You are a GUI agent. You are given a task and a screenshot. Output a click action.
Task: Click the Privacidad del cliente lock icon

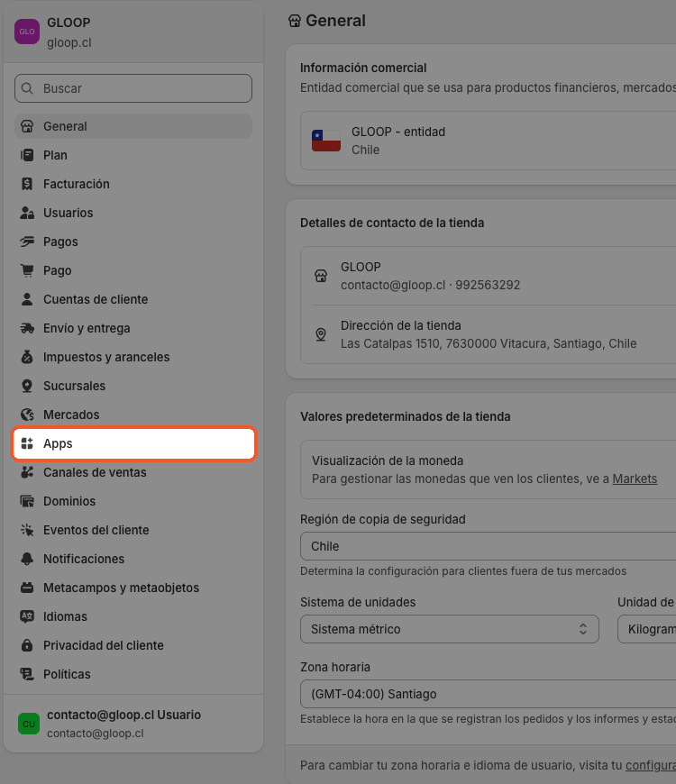click(27, 645)
